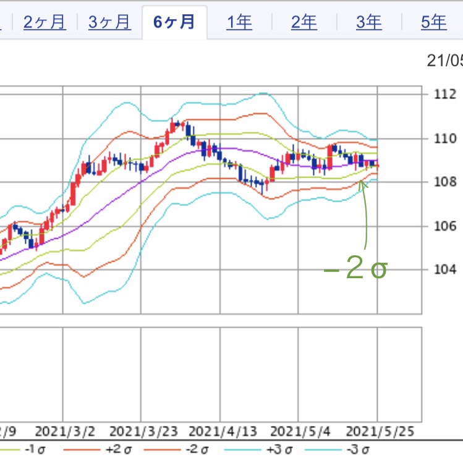Viewport: 463px width, 476px height.
Task: Click the 2021/3/23 date label
Action: coord(143,431)
